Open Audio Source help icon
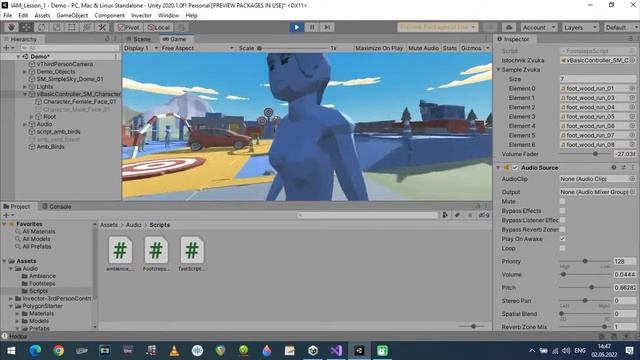This screenshot has width=640, height=360. pyautogui.click(x=613, y=168)
